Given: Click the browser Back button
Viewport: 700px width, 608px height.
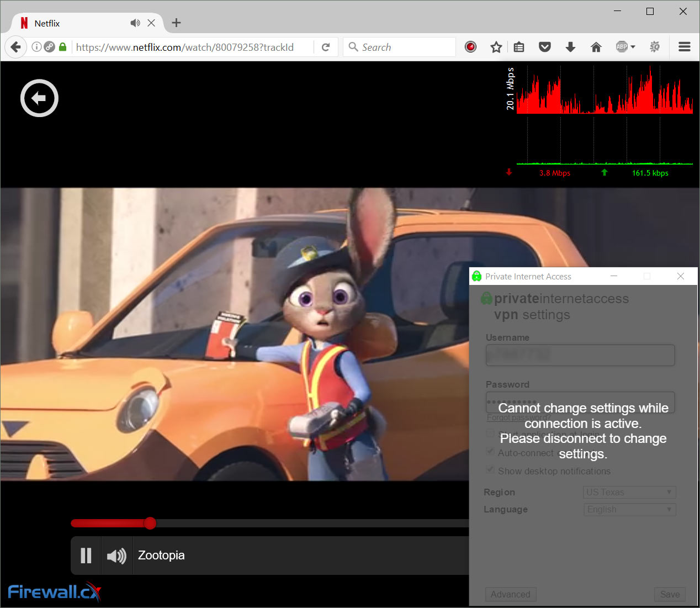Looking at the screenshot, I should pyautogui.click(x=15, y=47).
